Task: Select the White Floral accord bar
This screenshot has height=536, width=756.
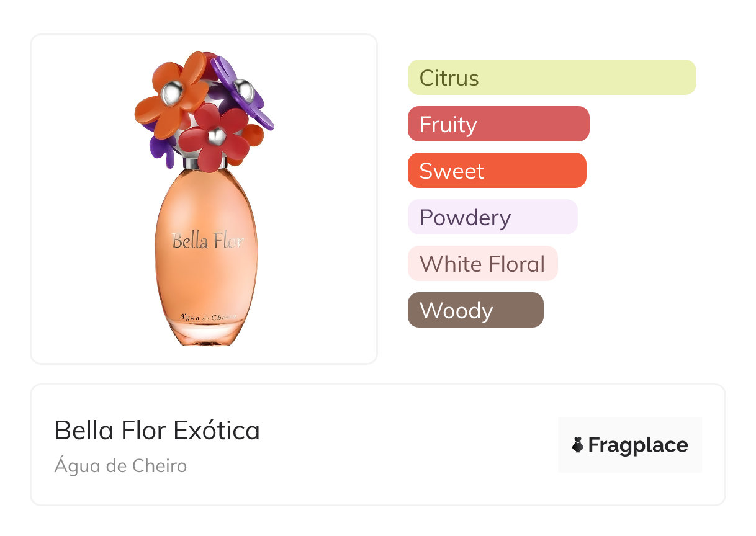Action: (x=482, y=264)
